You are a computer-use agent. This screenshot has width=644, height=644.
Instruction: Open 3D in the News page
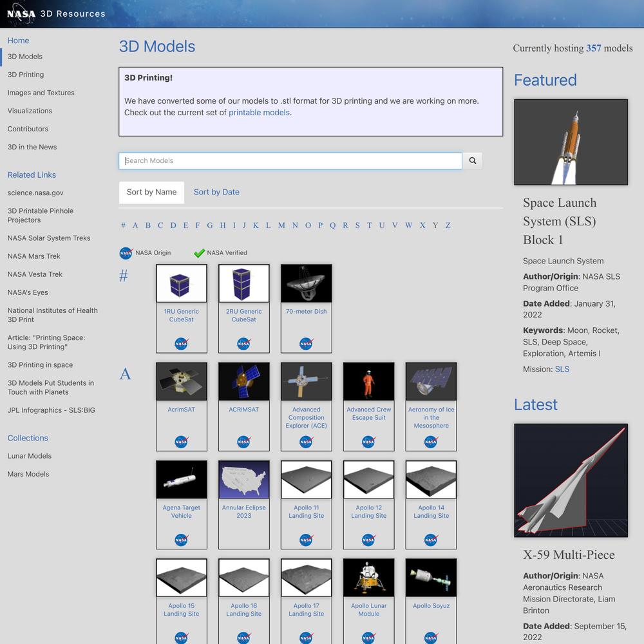(x=32, y=147)
